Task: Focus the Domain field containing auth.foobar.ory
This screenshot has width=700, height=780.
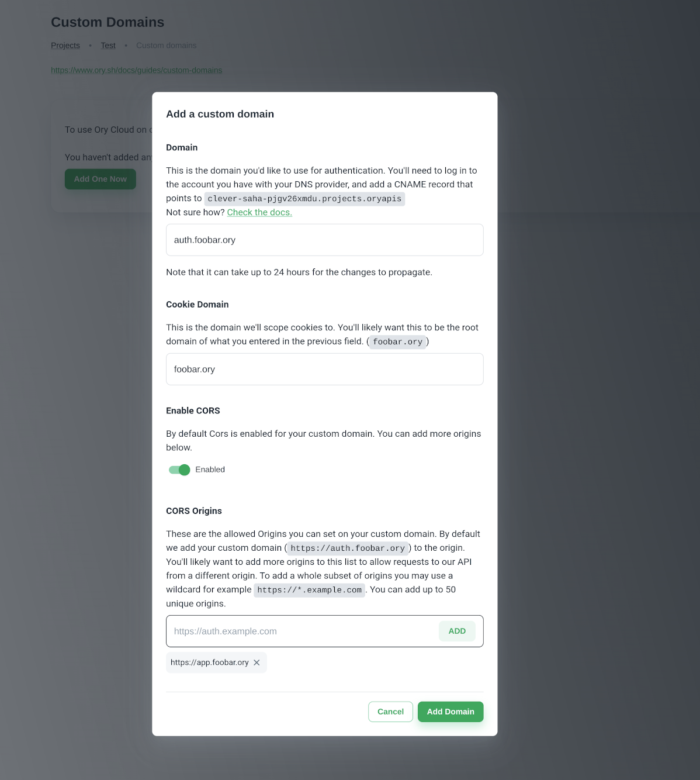Action: tap(324, 240)
